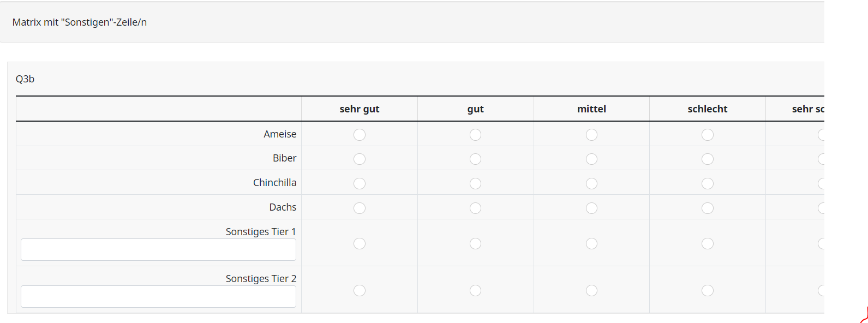Viewport: 868px width, 323px height.
Task: Select 'gut' for Chinchilla
Action: click(x=476, y=183)
